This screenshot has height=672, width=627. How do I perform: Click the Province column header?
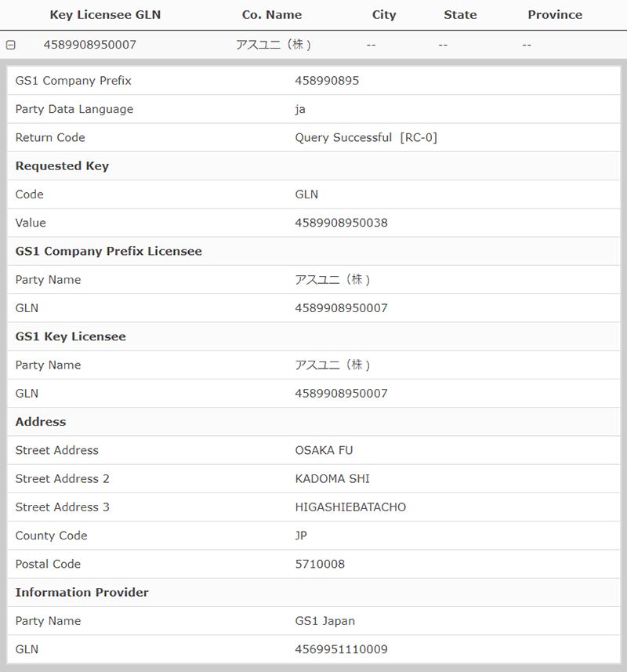[554, 15]
